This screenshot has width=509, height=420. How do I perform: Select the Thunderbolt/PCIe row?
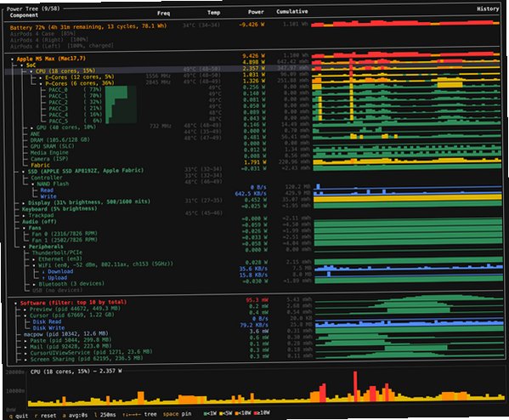pos(57,253)
